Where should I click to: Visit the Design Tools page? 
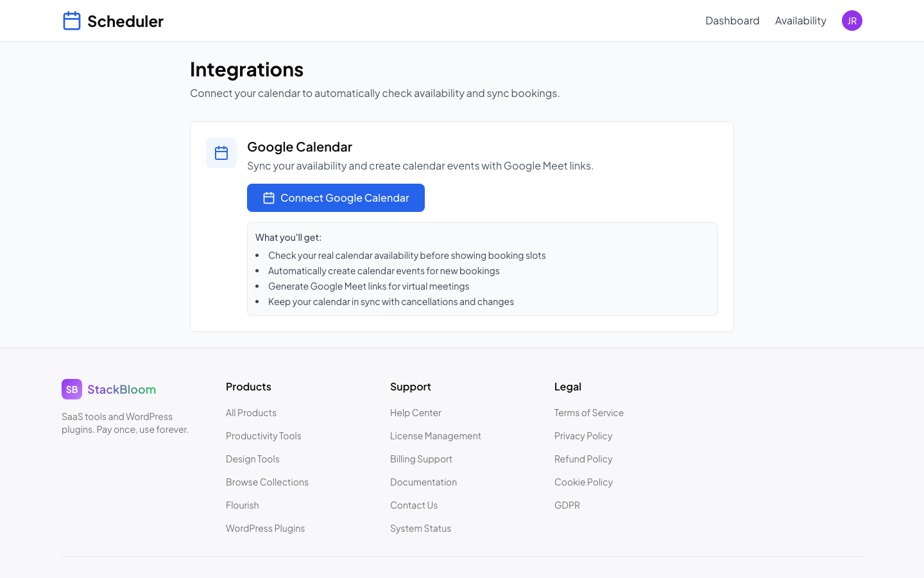pyautogui.click(x=252, y=459)
